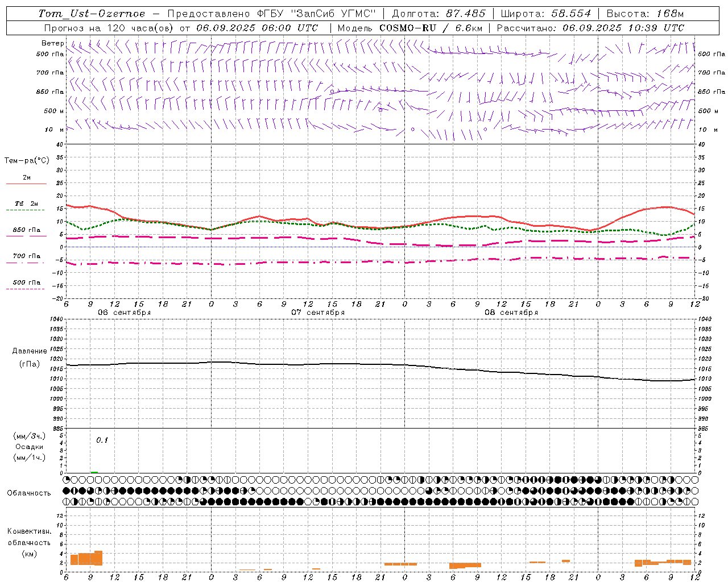Click the station name Tom_Ust-Ozernoe
Screen dimensions: 728x582
pyautogui.click(x=92, y=14)
